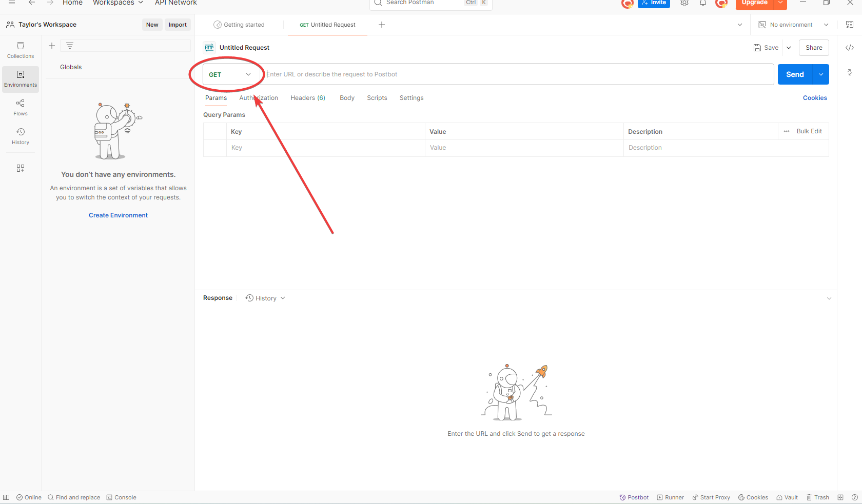Click the Import button
Viewport: 862px width, 504px height.
[x=178, y=25]
